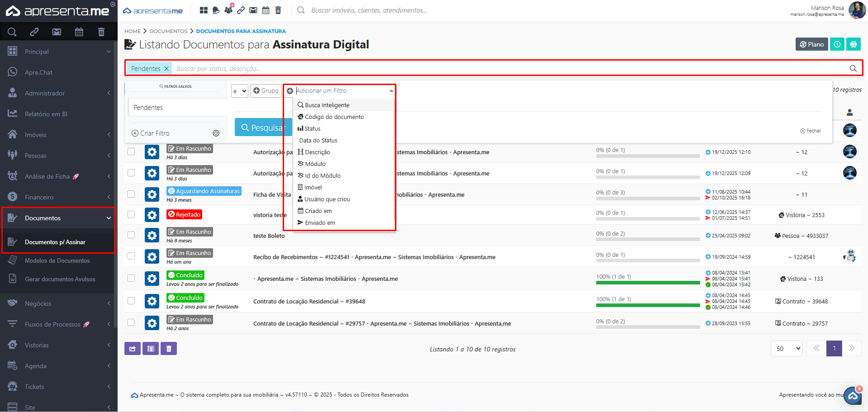Tick checkbox for Contrato #39648 row
The image size is (868, 412).
(x=131, y=301)
